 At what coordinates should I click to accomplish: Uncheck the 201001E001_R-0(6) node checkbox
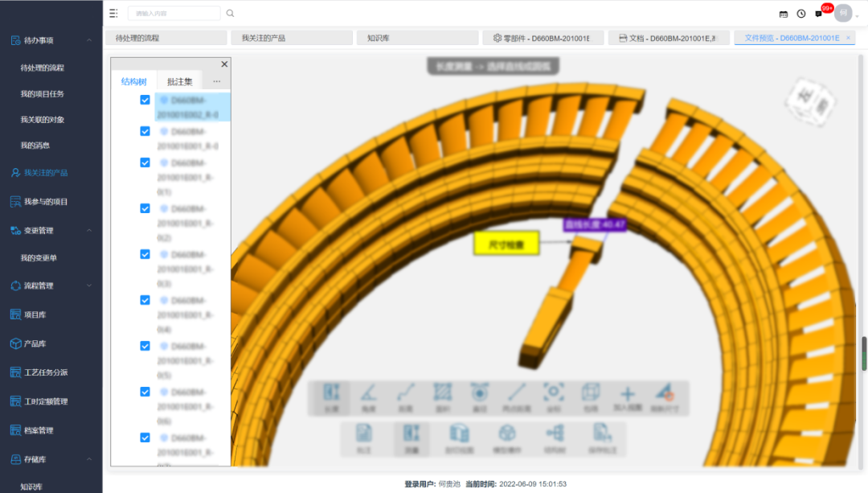pyautogui.click(x=145, y=392)
